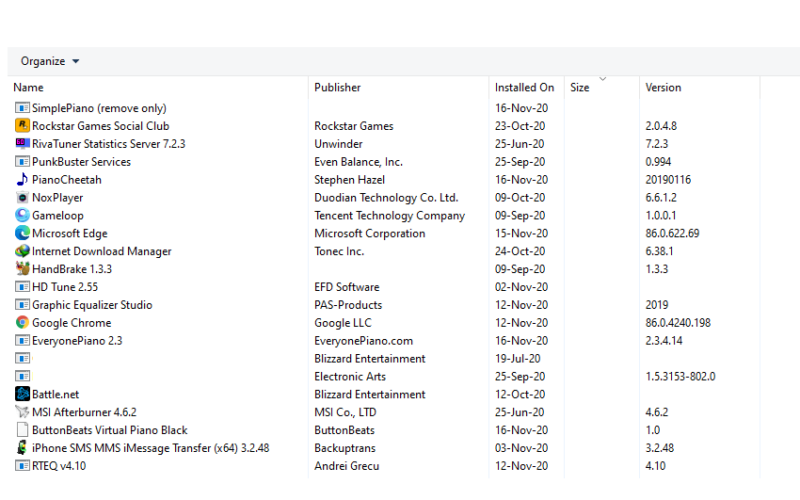Select the 'HD Tune 2.55' entry name

point(65,287)
